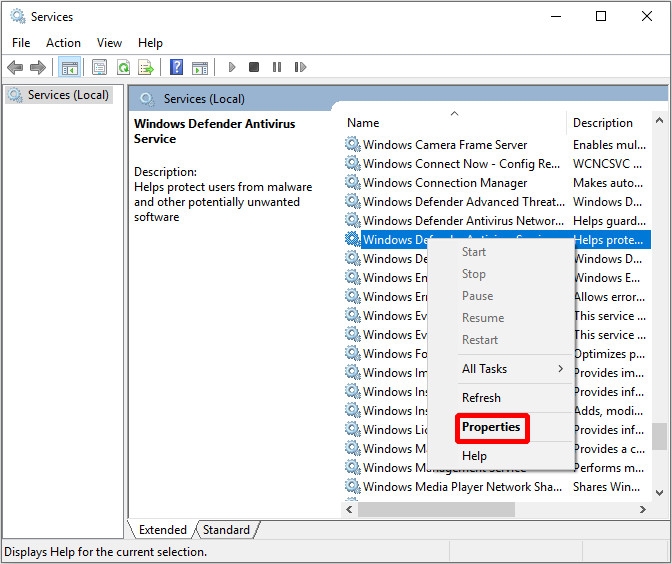Click 'WCNCSVC ...' description cell
Screen dimensions: 672x564
[x=607, y=164]
